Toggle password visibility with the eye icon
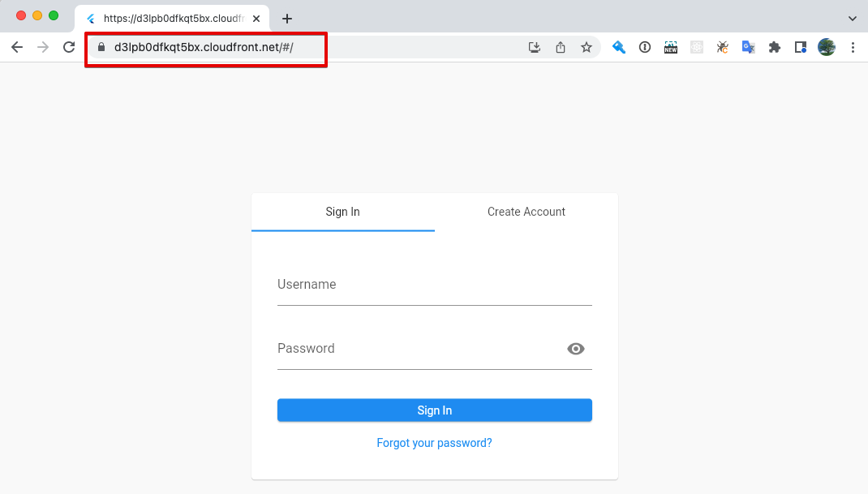868x494 pixels. pyautogui.click(x=576, y=348)
